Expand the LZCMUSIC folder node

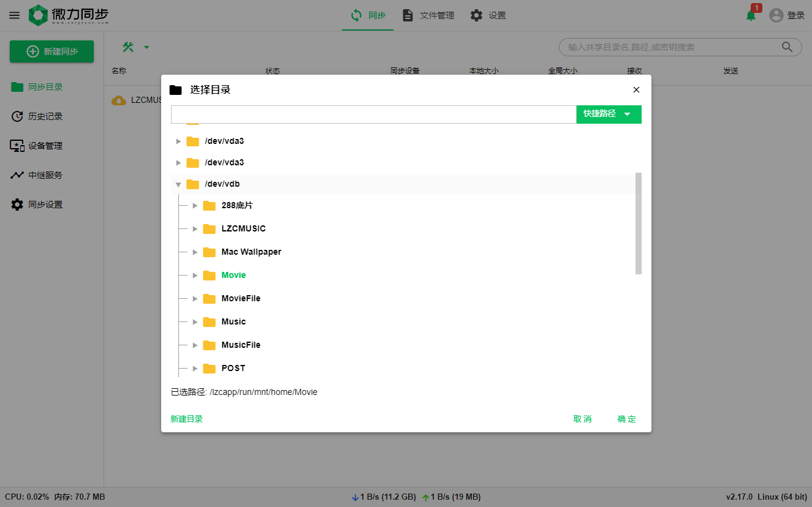(195, 228)
